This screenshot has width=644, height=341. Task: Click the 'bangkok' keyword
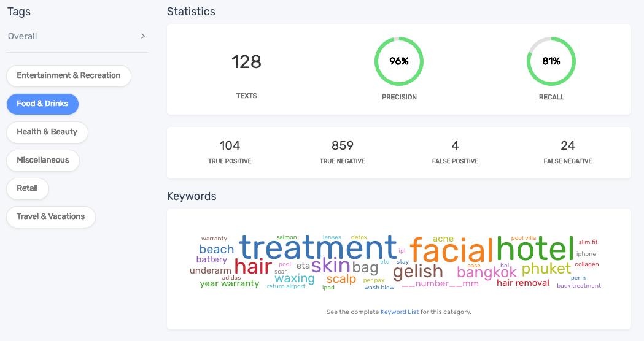pyautogui.click(x=487, y=272)
